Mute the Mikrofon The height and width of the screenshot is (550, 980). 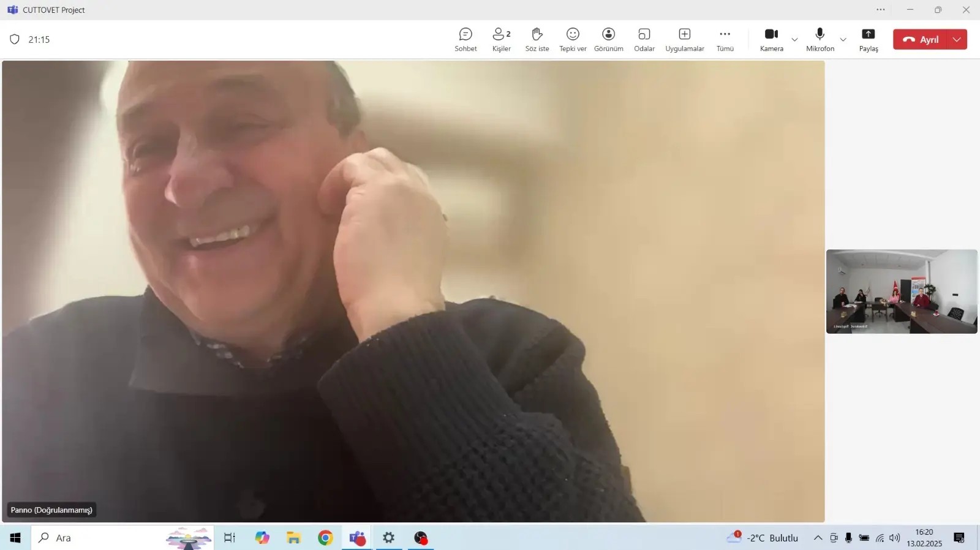820,39
